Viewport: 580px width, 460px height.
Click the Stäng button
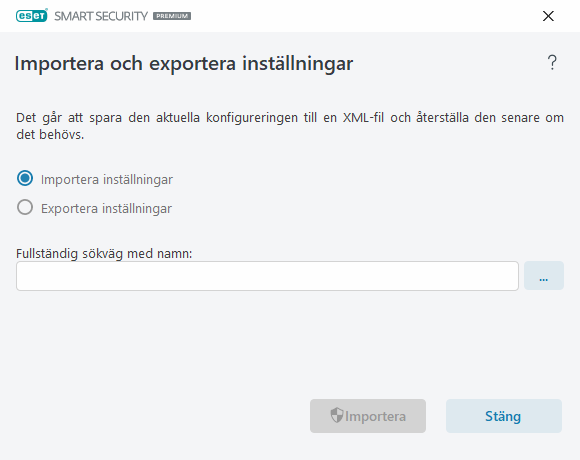pyautogui.click(x=503, y=416)
